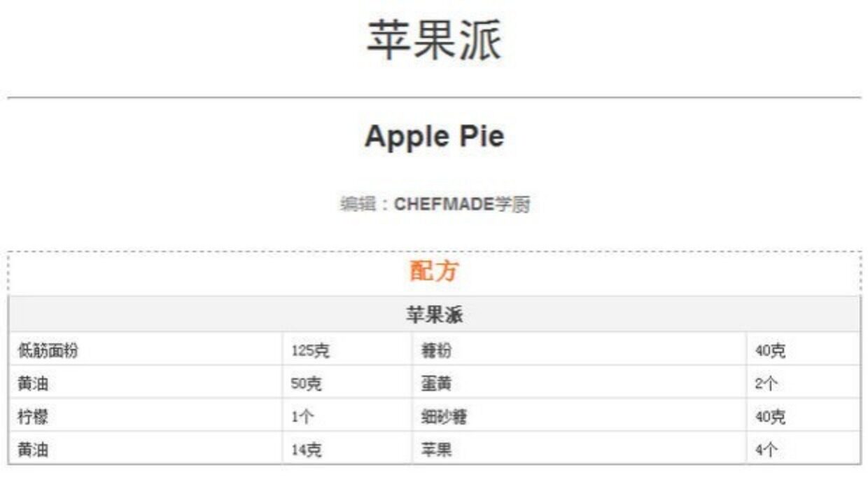Select the 蛋黄 ingredient cell
The width and height of the screenshot is (868, 489).
(436, 384)
